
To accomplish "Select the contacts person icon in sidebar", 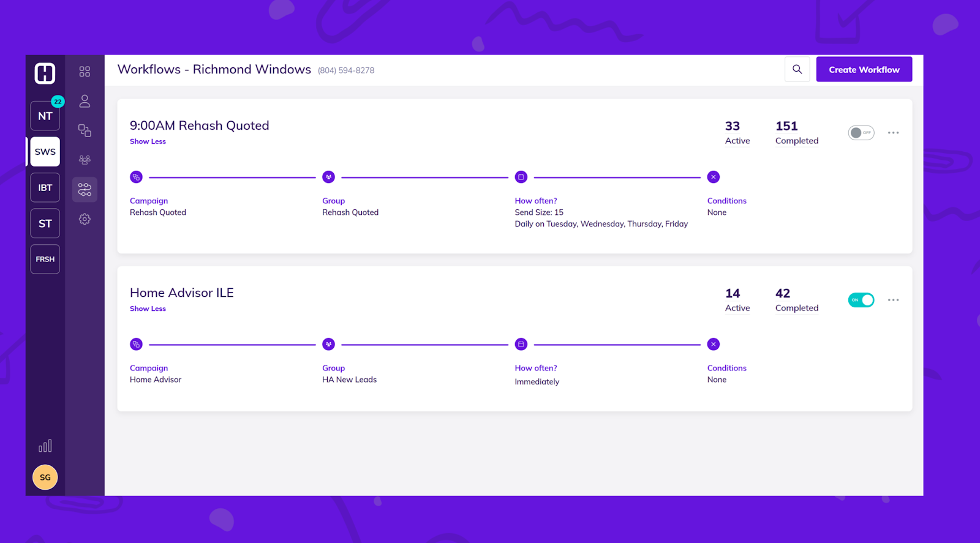I will pyautogui.click(x=85, y=101).
